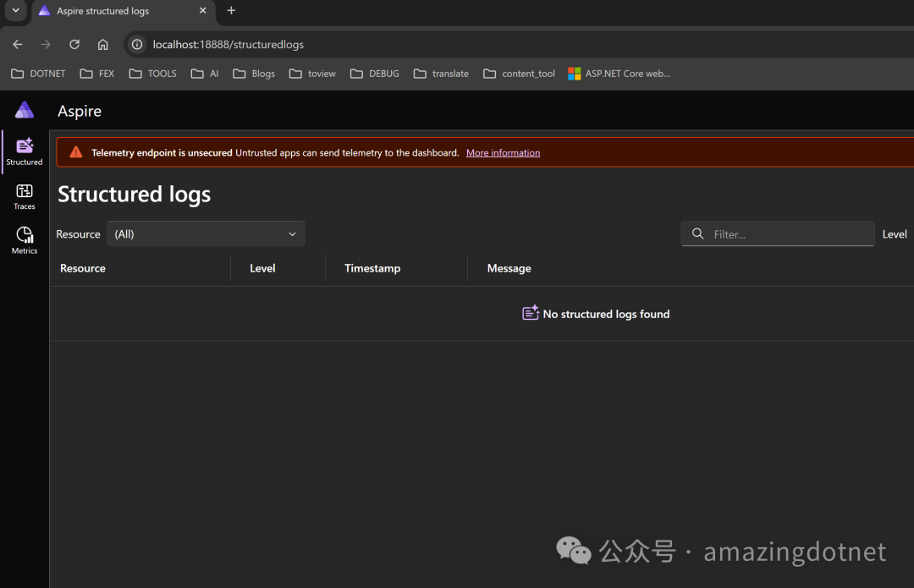Click the back navigation arrow
This screenshot has width=914, height=588.
pyautogui.click(x=18, y=44)
